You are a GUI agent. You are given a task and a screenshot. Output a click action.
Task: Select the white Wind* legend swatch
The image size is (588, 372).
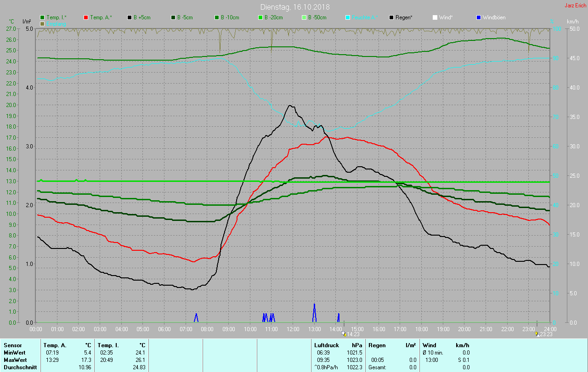point(435,17)
